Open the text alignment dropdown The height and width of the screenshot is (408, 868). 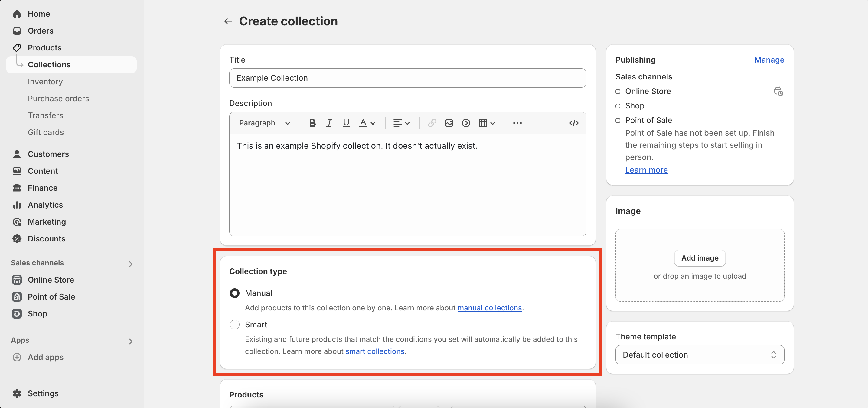click(x=402, y=123)
